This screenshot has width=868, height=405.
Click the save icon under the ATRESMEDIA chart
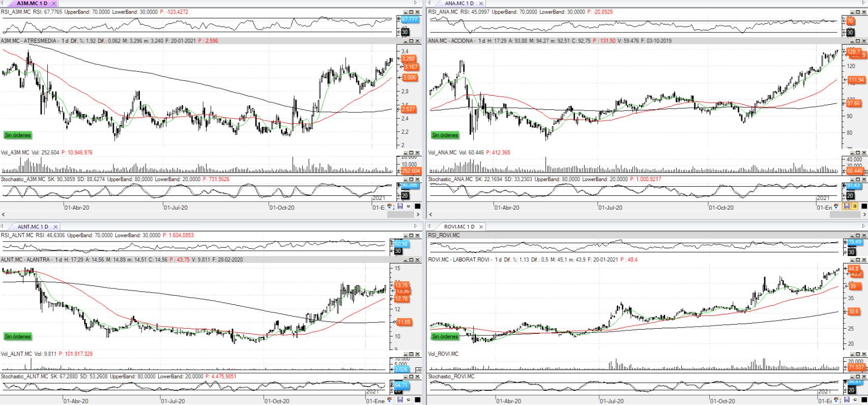(x=400, y=207)
